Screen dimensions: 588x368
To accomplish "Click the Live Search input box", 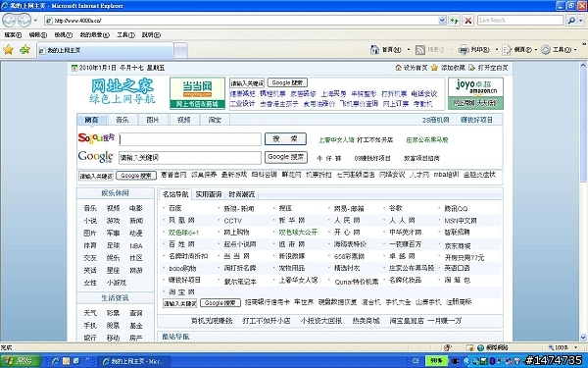I will (520, 21).
